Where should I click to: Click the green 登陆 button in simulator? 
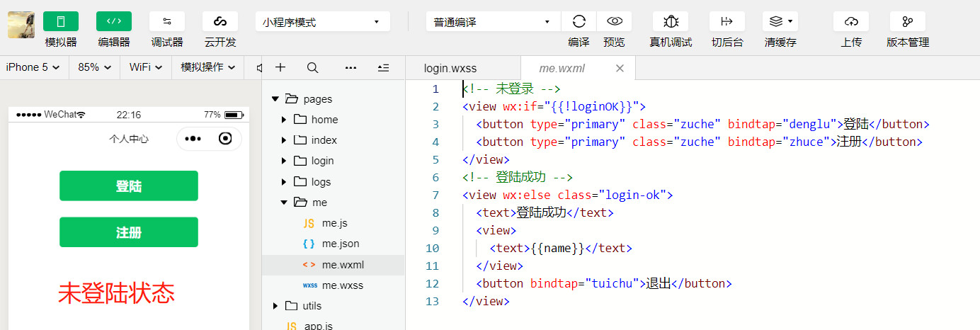[x=129, y=186]
